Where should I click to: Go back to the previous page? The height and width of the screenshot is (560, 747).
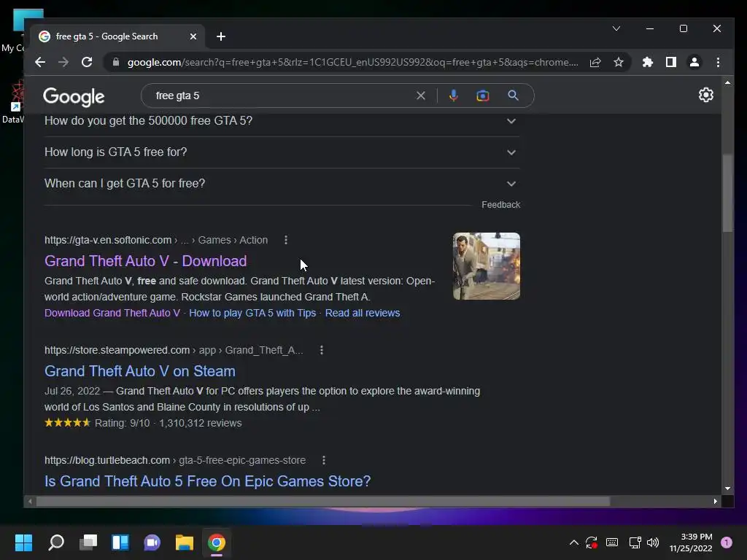pos(40,63)
